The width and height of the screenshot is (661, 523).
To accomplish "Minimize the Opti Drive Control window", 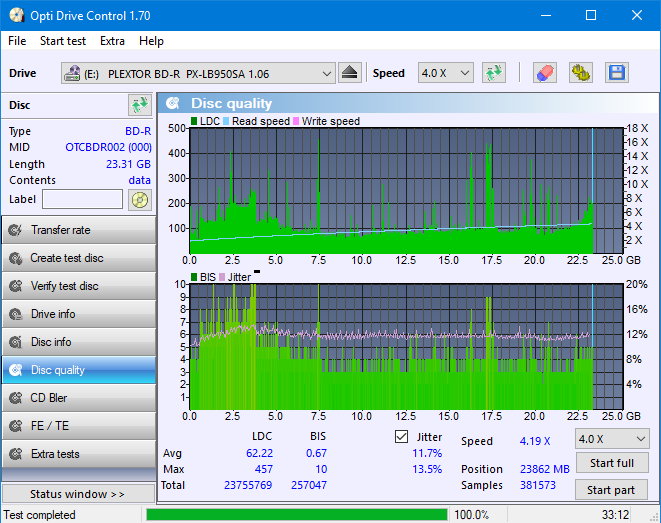I will pyautogui.click(x=546, y=16).
